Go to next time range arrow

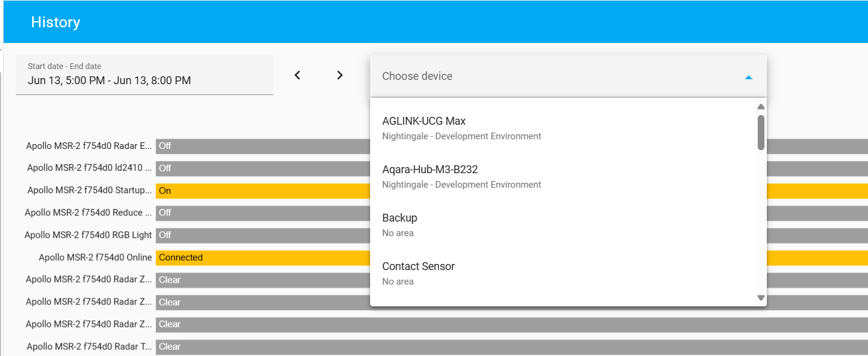coord(340,75)
